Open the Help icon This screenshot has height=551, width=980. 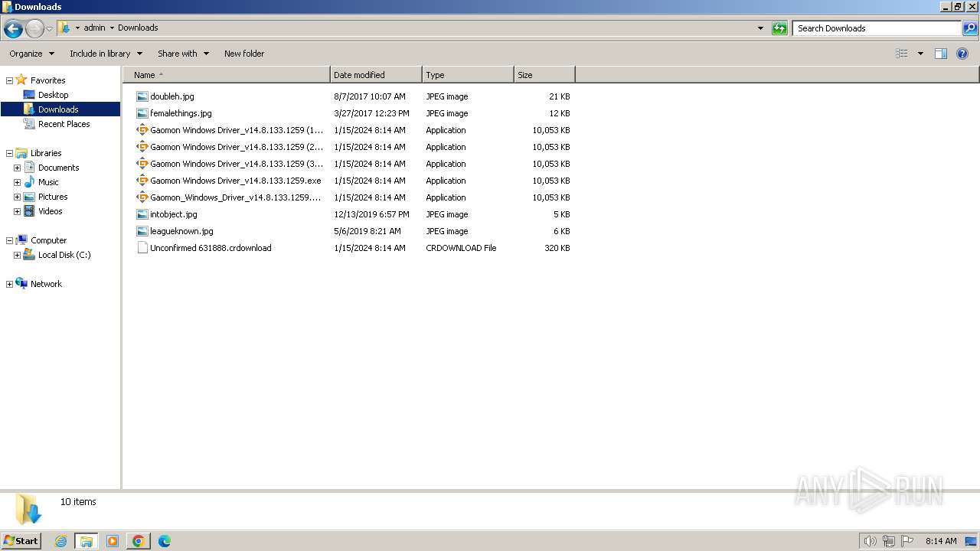pos(962,54)
